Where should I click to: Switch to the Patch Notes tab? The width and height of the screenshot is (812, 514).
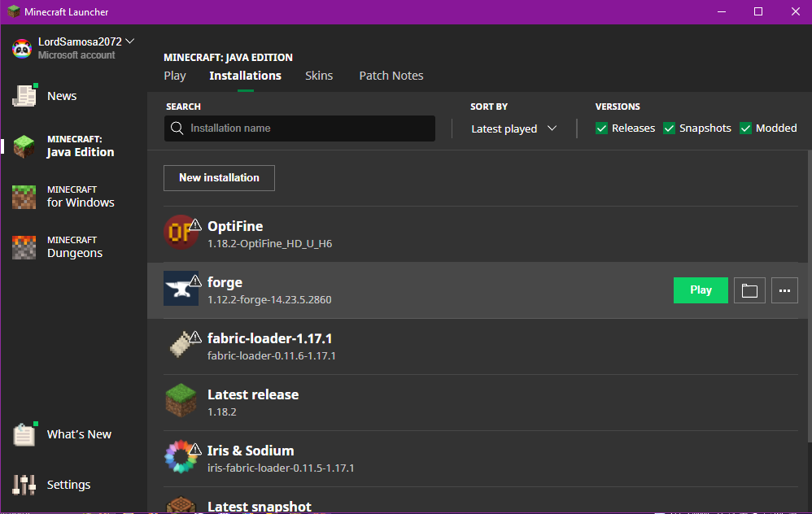(x=391, y=76)
